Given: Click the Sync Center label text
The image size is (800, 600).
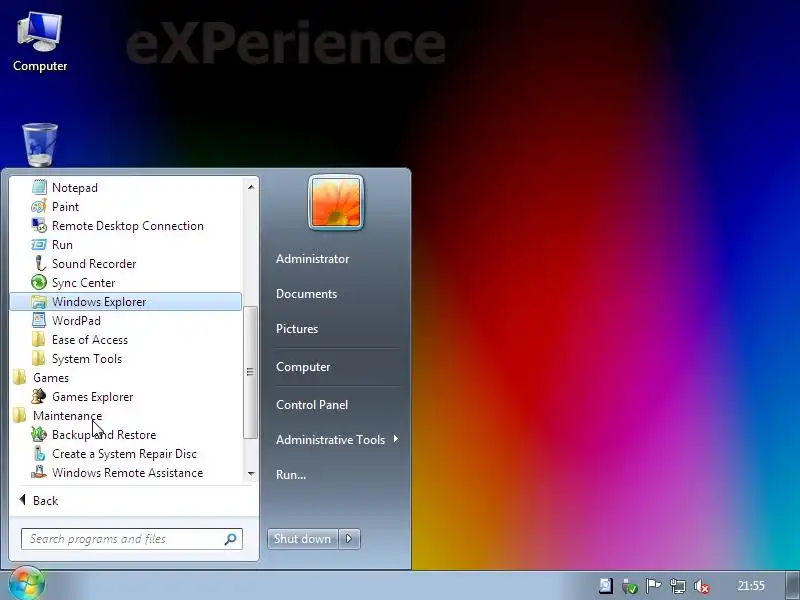Looking at the screenshot, I should (x=84, y=283).
